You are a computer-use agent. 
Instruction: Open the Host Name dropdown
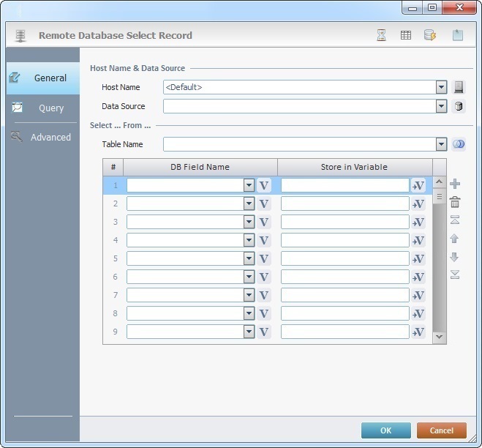[x=441, y=87]
